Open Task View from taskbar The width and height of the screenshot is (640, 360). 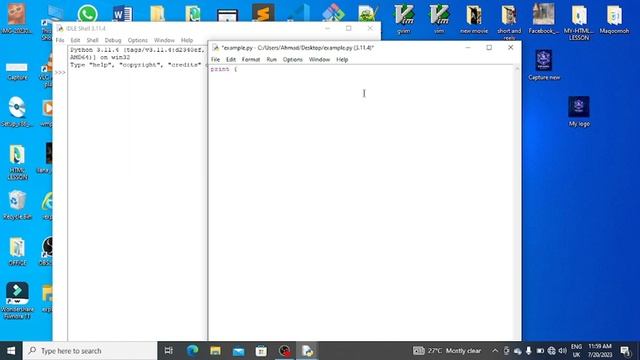[x=169, y=351]
